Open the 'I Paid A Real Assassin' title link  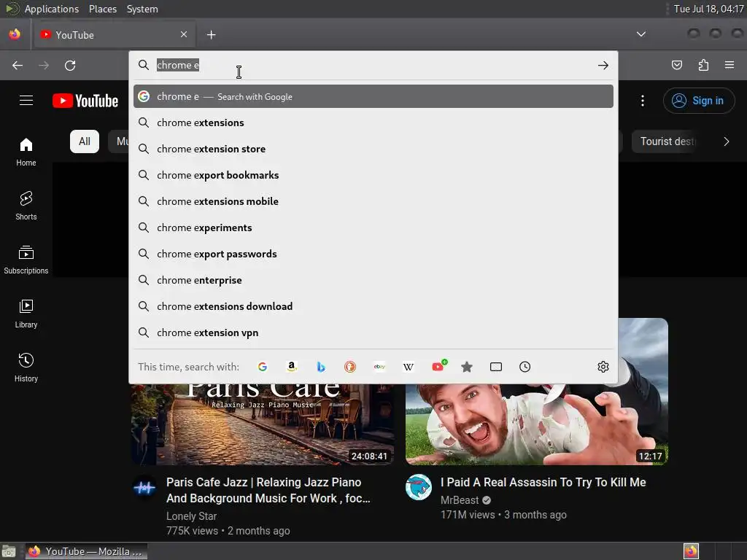pyautogui.click(x=543, y=482)
